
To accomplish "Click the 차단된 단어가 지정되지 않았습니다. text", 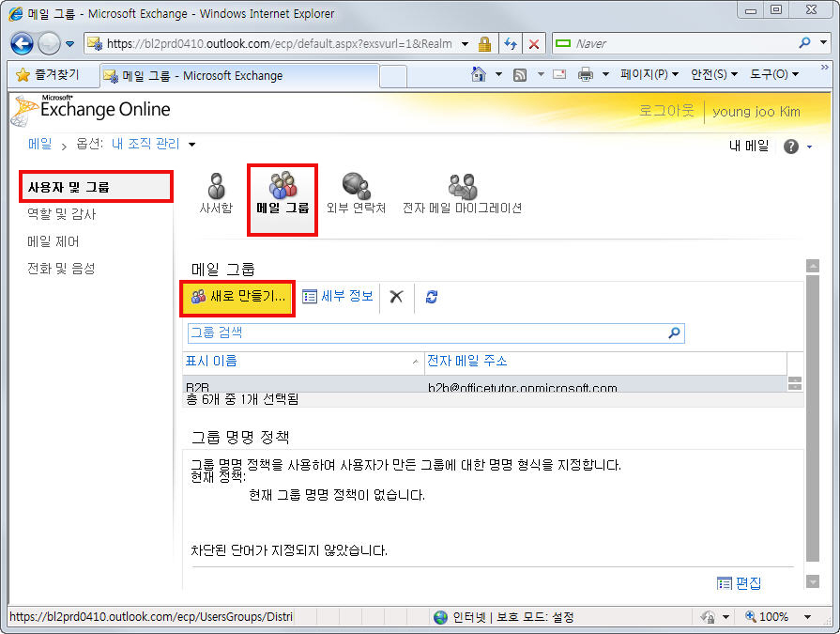I will tap(289, 550).
